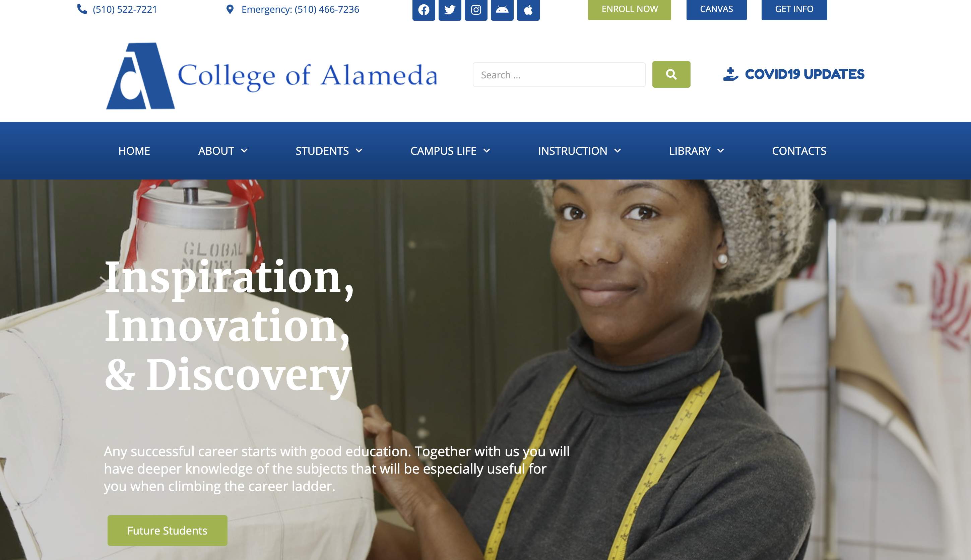Viewport: 971px width, 560px height.
Task: Click the green search magnifier button
Action: [x=671, y=74]
